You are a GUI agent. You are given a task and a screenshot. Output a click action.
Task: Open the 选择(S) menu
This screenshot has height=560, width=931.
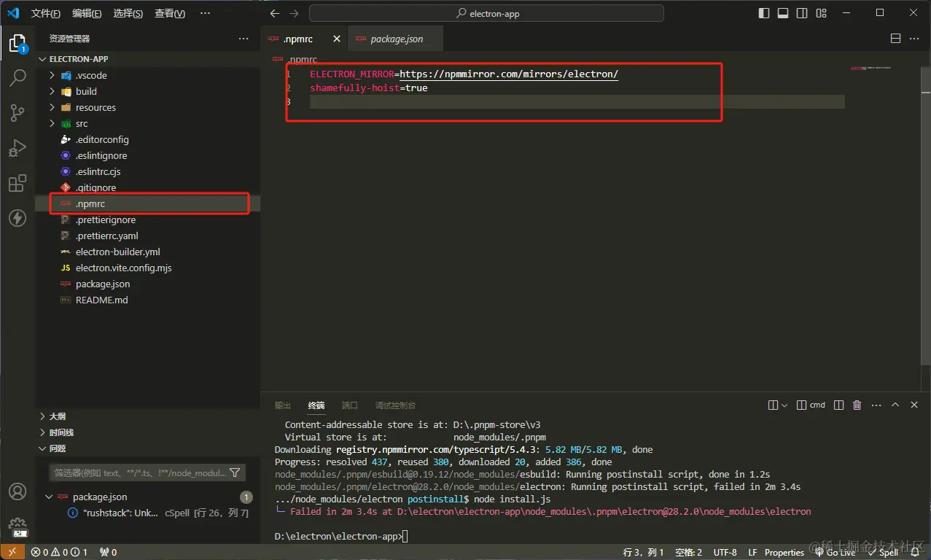(x=128, y=13)
